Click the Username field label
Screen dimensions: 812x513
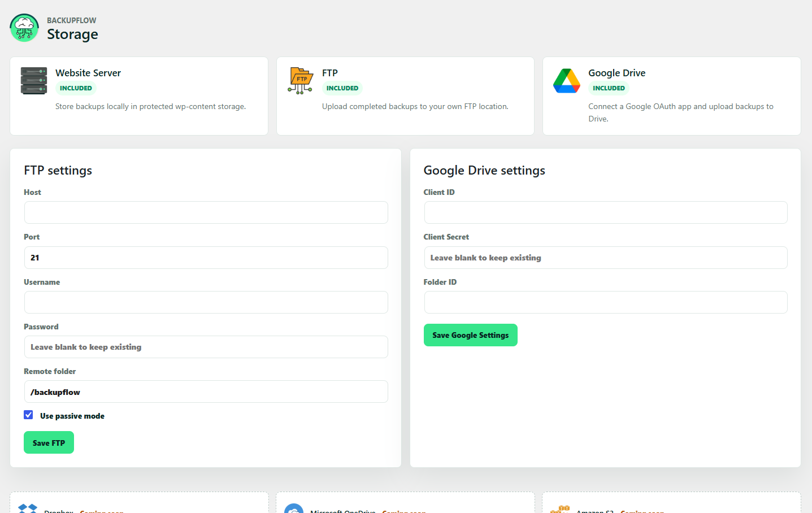[x=42, y=282]
